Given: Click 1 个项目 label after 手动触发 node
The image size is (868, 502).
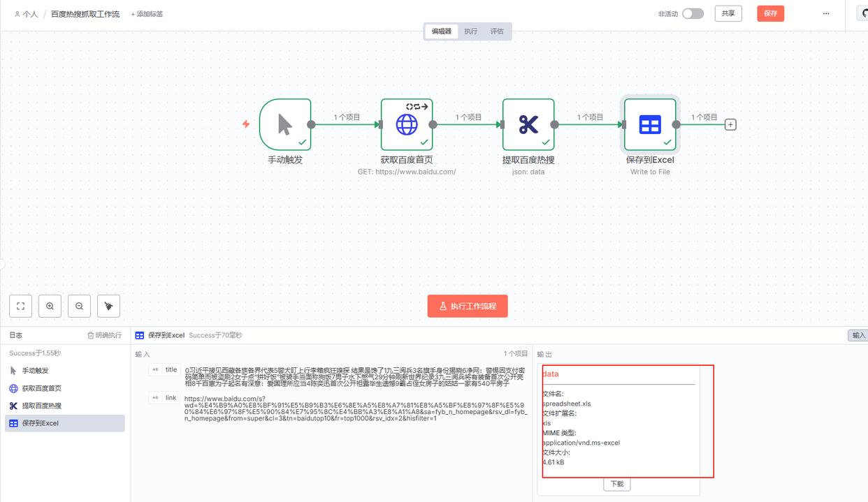Looking at the screenshot, I should point(347,117).
